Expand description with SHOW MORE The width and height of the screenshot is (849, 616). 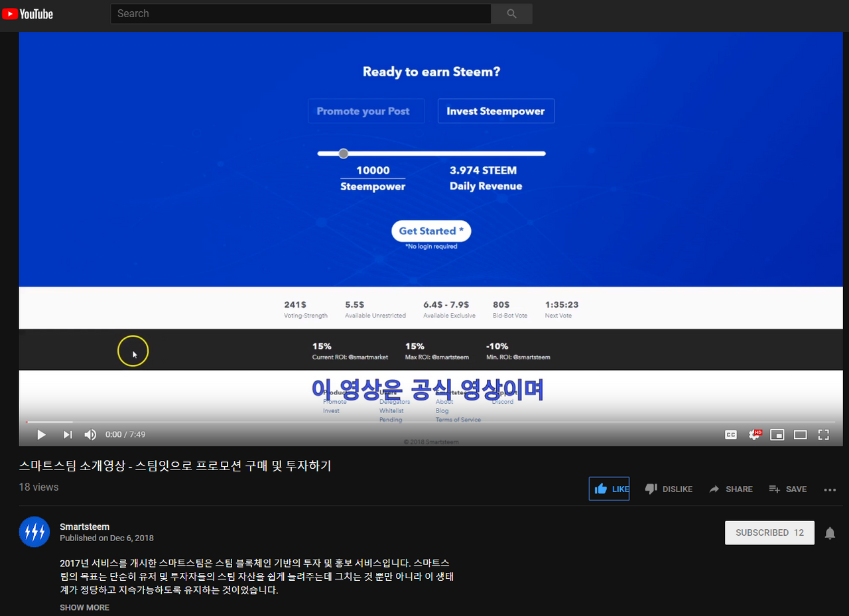[84, 607]
